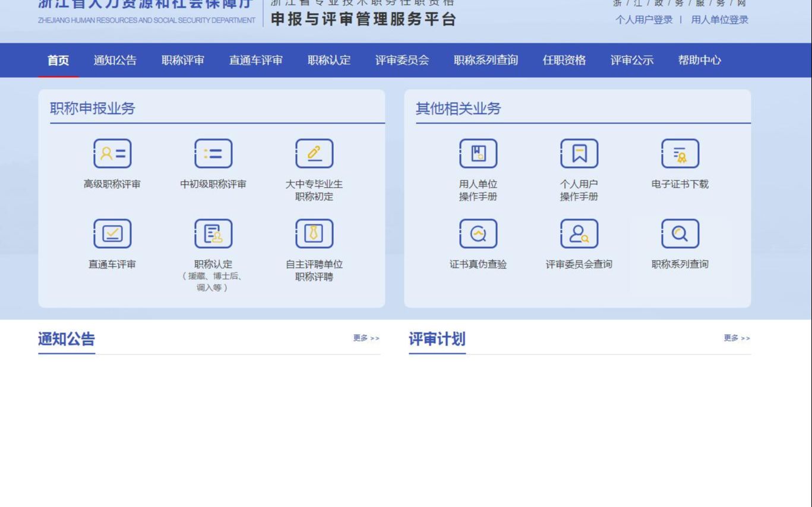Viewport: 812px width, 507px height.
Task: Click the 职称申报业务 panel heading
Action: (x=93, y=109)
